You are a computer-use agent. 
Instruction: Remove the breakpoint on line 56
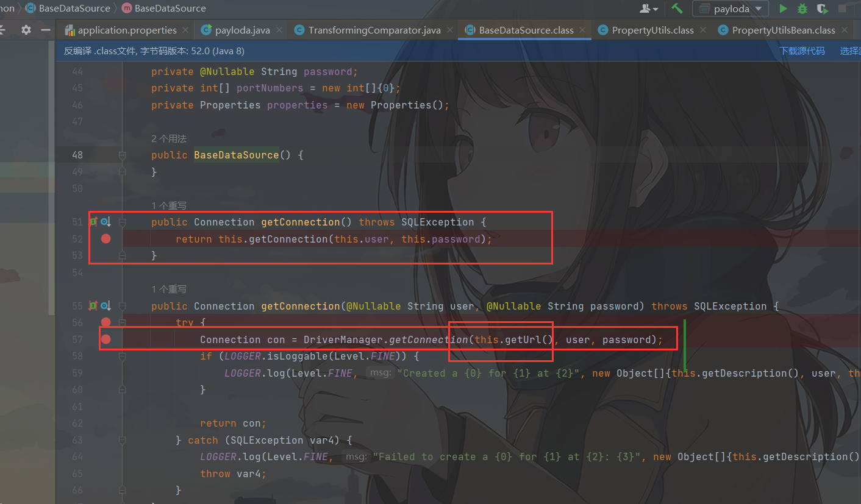pyautogui.click(x=105, y=322)
